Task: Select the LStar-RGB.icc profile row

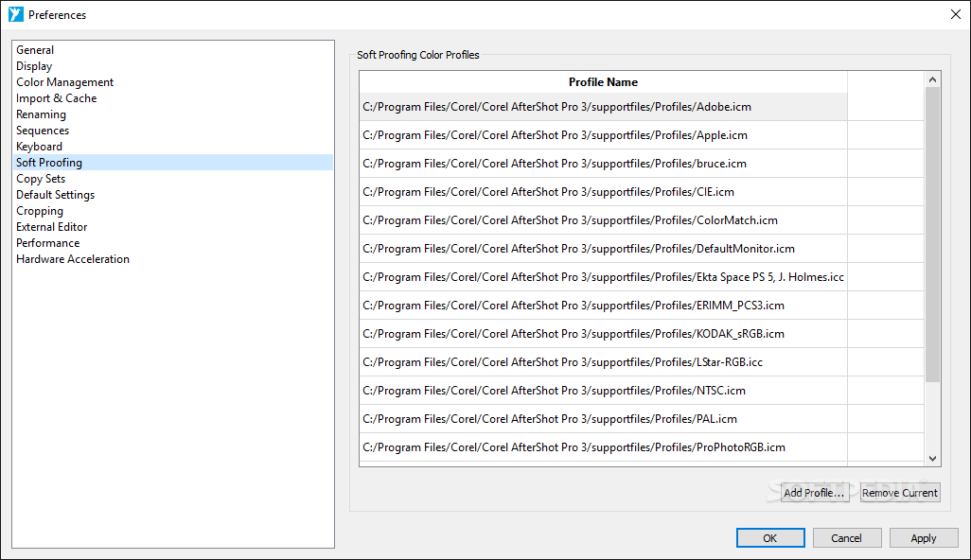Action: click(603, 362)
